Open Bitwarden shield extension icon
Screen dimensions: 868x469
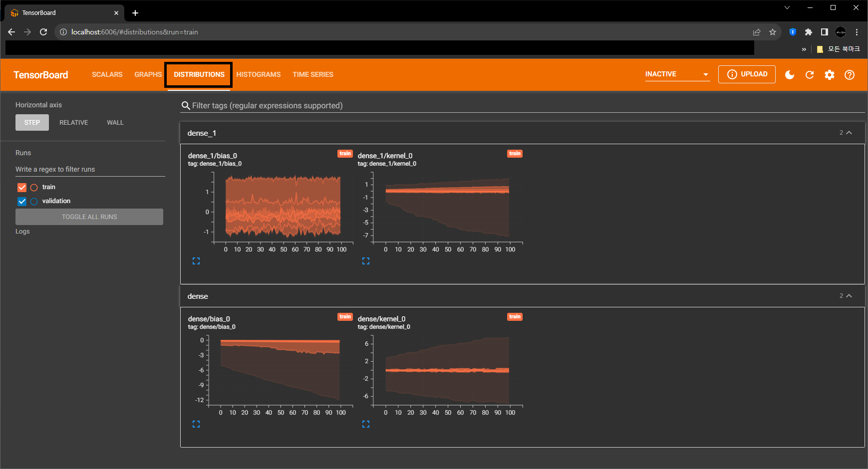tap(793, 32)
